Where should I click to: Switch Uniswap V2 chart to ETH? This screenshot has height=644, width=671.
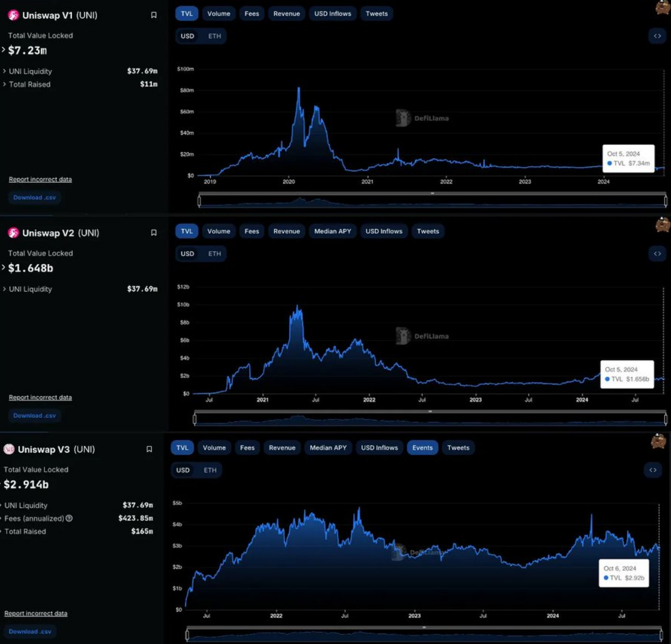point(214,254)
